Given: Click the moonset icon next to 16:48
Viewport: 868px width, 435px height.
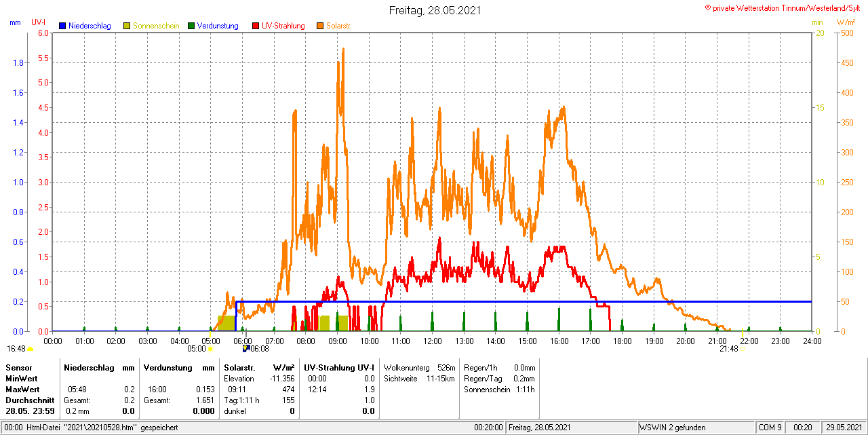Looking at the screenshot, I should click(31, 349).
